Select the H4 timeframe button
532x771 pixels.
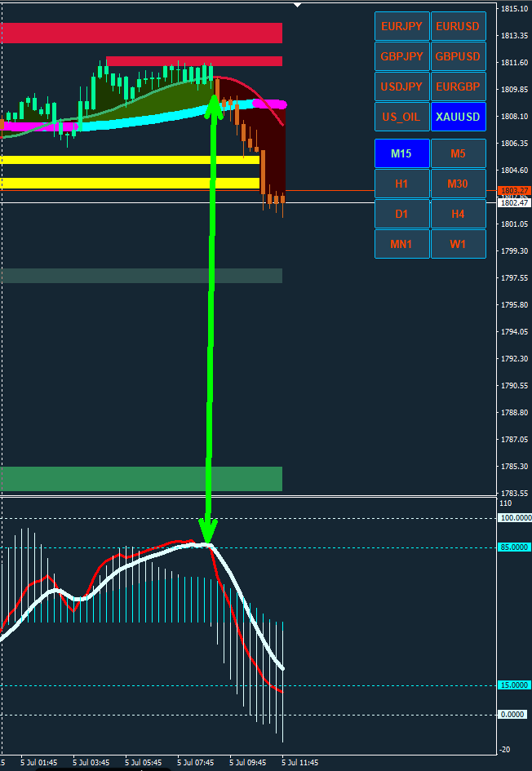459,214
